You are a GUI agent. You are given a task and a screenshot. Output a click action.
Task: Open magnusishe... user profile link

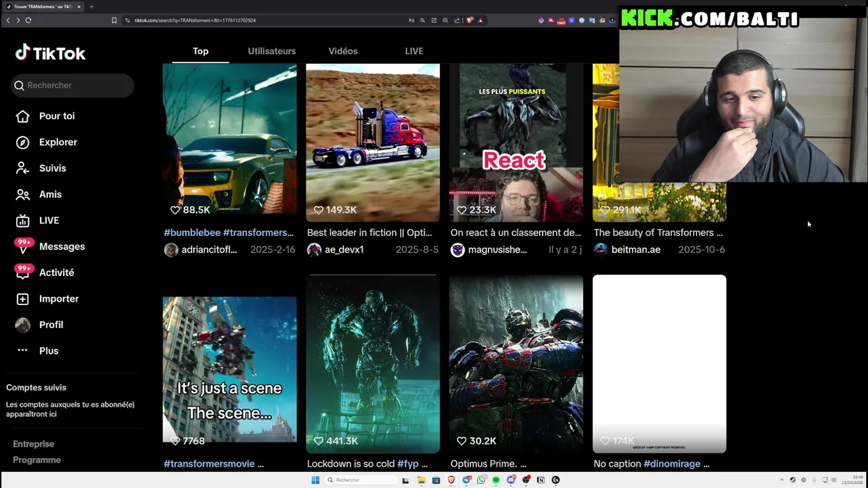click(x=497, y=249)
